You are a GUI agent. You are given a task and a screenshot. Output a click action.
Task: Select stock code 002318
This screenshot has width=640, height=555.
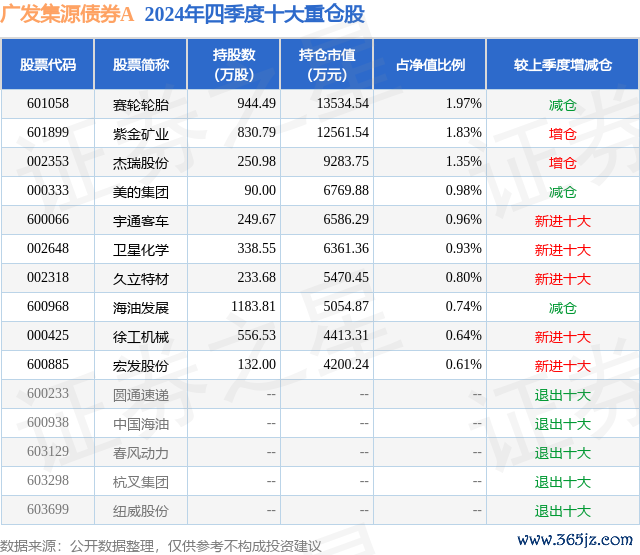(x=48, y=277)
